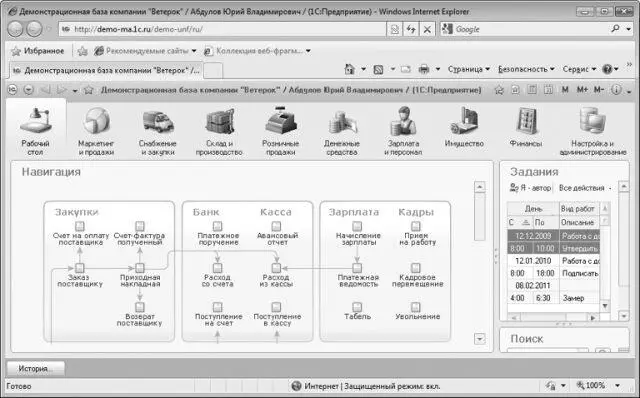Open the Зарплата и персонал section
Viewport: 640px width, 398px height.
[x=403, y=131]
